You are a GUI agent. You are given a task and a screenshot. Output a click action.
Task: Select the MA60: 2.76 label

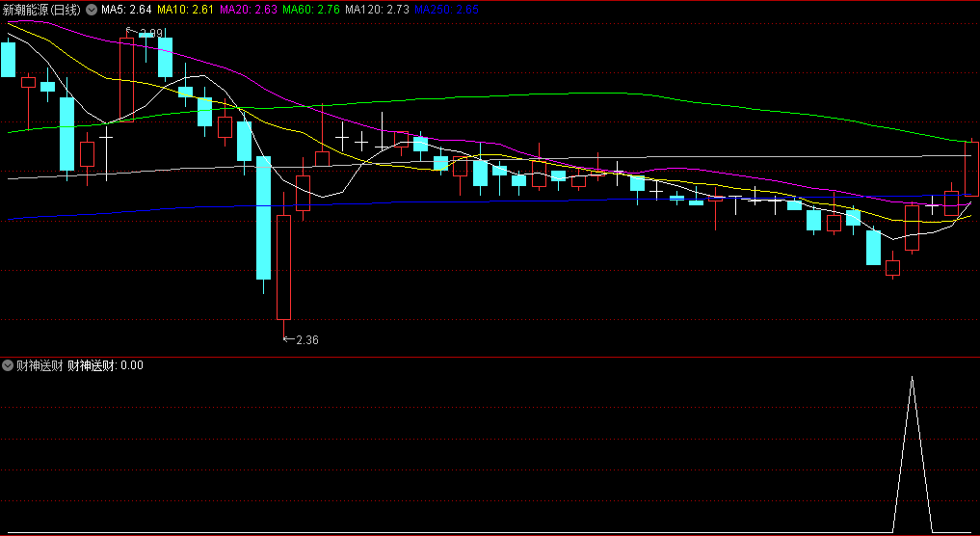coord(311,10)
